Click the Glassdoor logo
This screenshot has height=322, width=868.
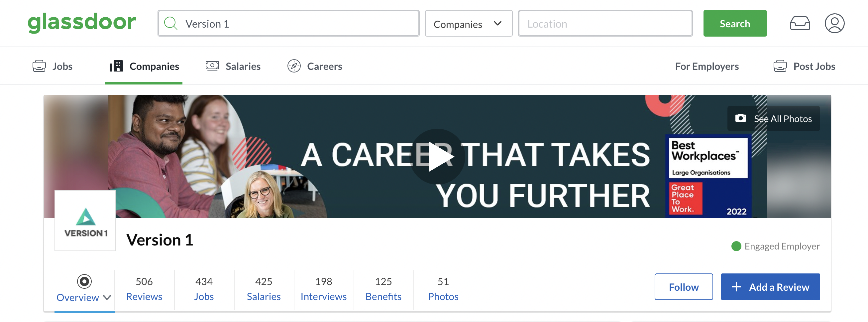(82, 23)
